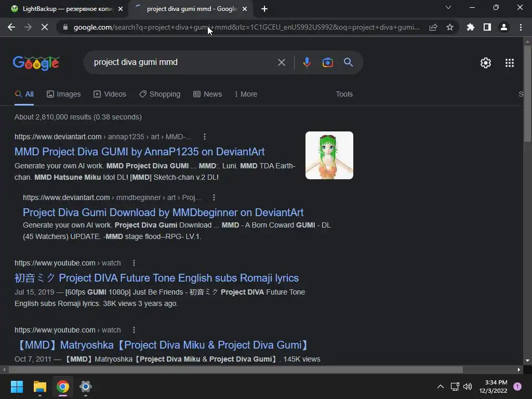Click the browser back arrow
532x399 pixels.
(11, 27)
